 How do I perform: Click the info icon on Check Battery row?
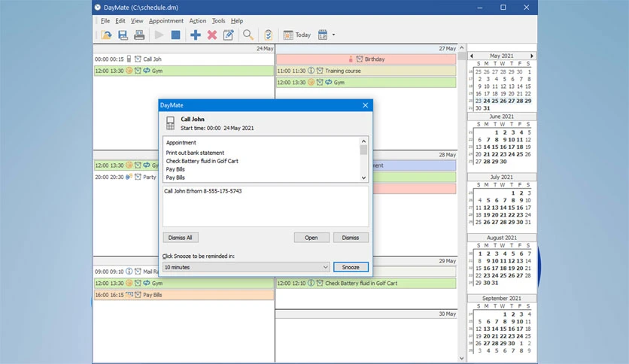point(311,283)
